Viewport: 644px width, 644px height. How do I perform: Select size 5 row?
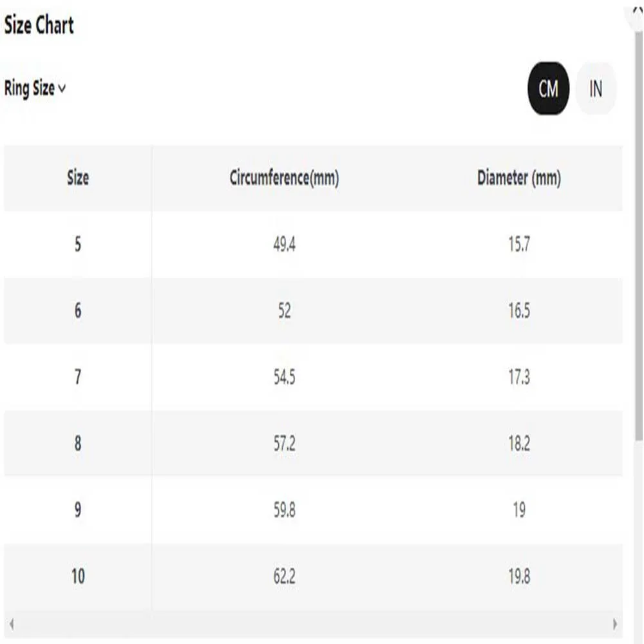point(314,244)
